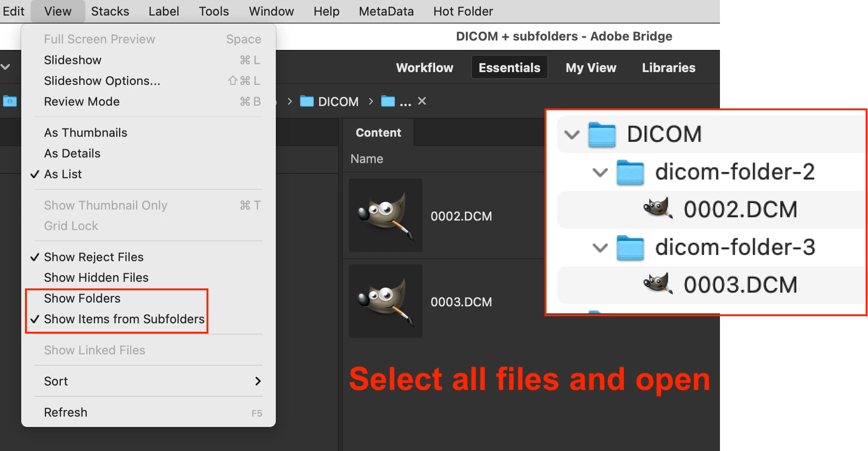Image resolution: width=868 pixels, height=451 pixels.
Task: Open the Edit menu
Action: tap(14, 11)
